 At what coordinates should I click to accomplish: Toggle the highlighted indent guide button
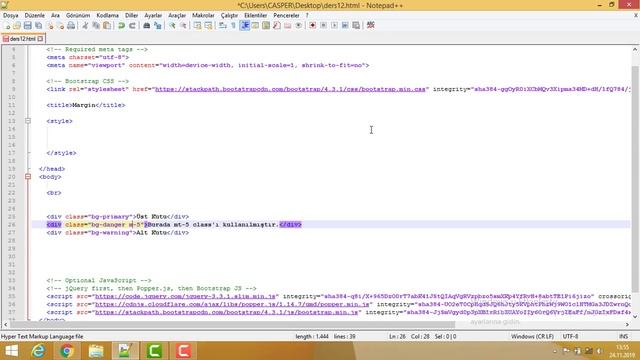tap(244, 25)
